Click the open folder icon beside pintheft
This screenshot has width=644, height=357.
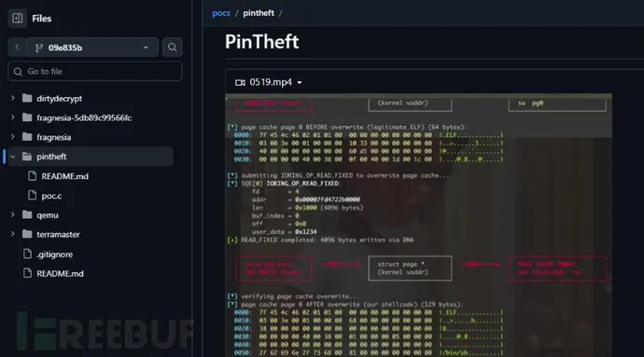(x=27, y=157)
